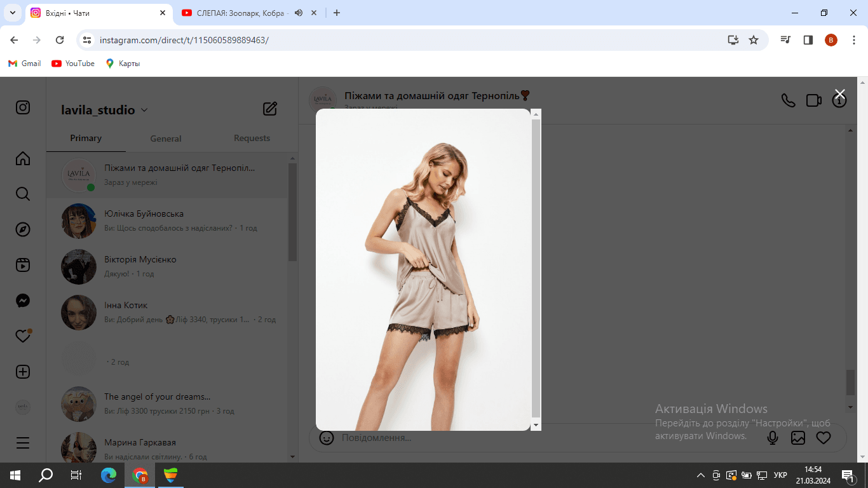
Task: Open Gmail bookmark
Action: (25, 64)
